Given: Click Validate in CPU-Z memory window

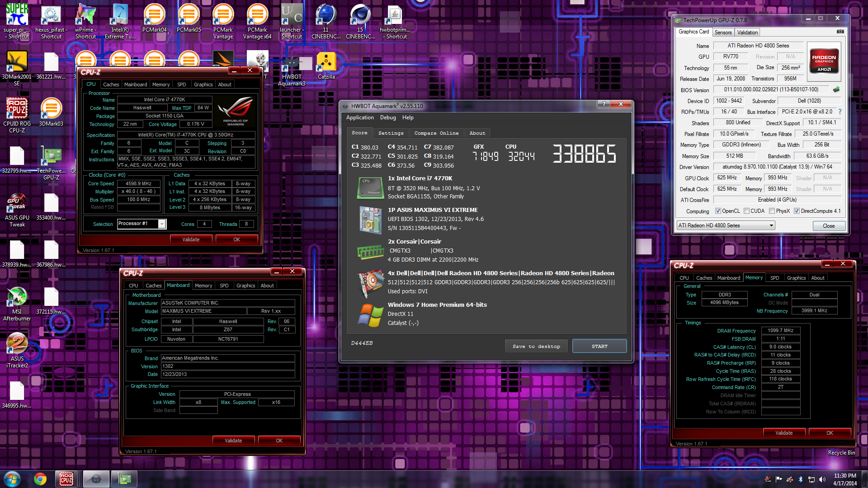Looking at the screenshot, I should point(784,433).
